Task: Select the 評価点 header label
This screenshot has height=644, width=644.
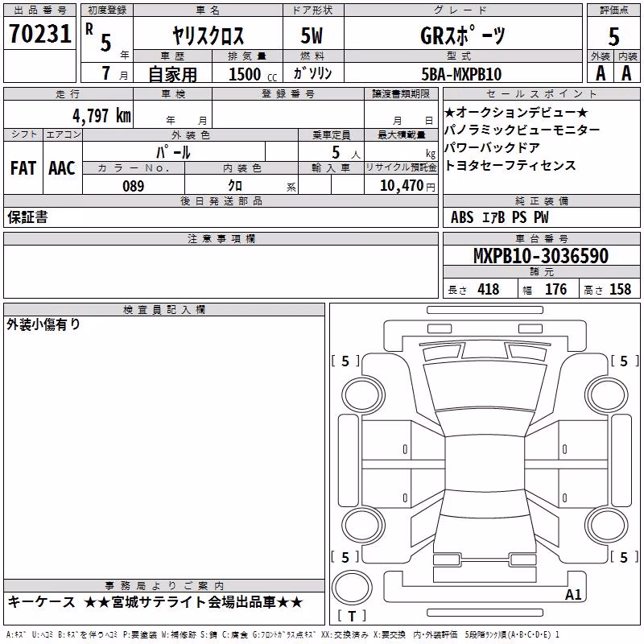Action: point(613,10)
